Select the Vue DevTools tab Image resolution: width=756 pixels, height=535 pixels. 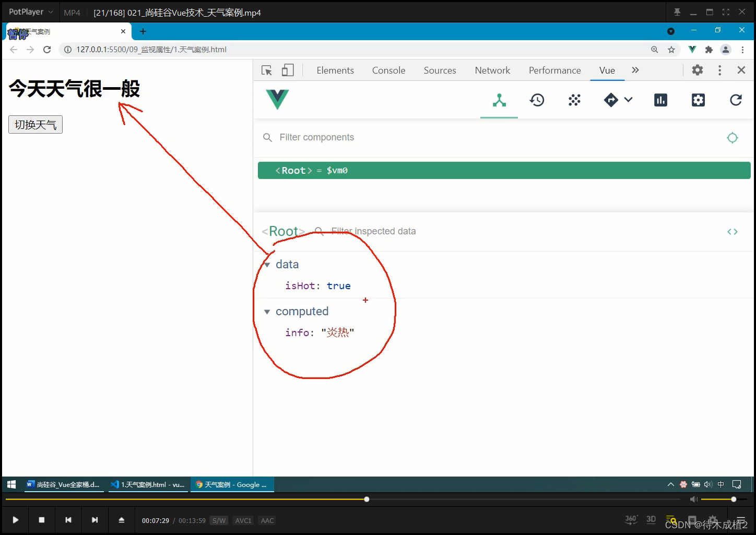[607, 70]
